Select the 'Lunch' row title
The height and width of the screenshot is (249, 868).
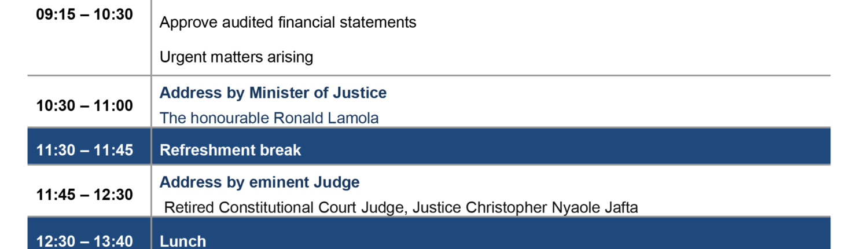click(183, 241)
